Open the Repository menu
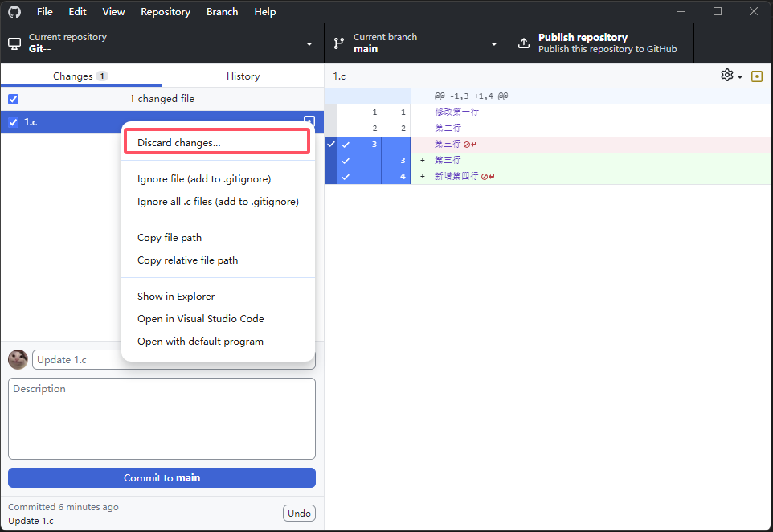 [x=166, y=12]
